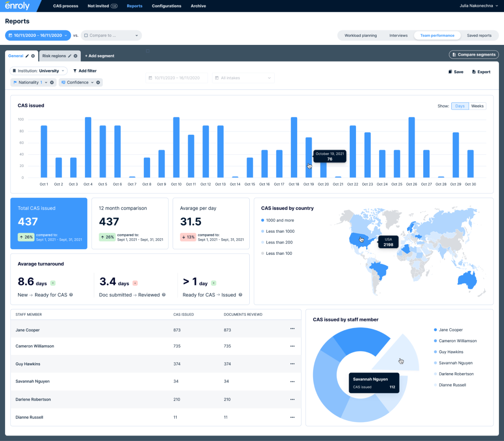Tick the Compare to checkbox
504x441 pixels.
pos(86,35)
